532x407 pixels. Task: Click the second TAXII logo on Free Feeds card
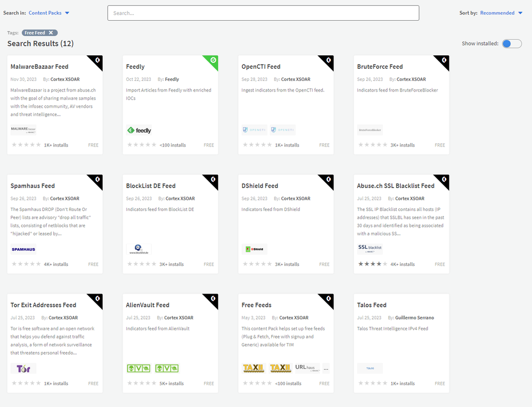280,368
